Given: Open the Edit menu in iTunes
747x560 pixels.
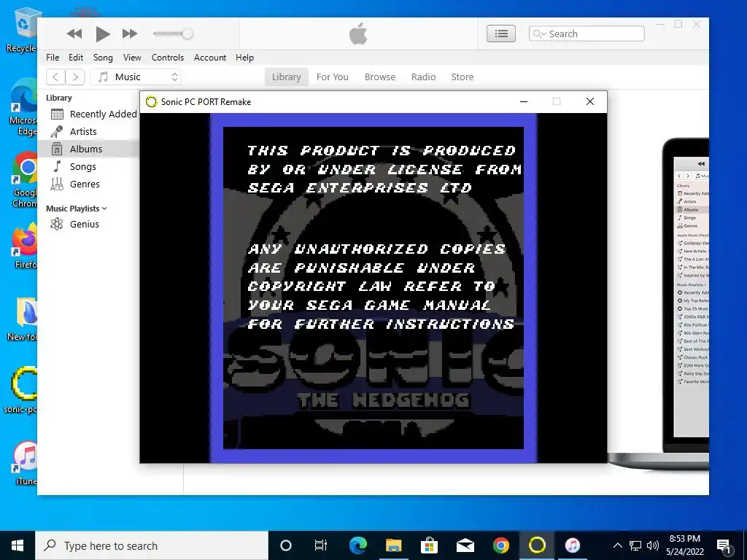Looking at the screenshot, I should 76,58.
